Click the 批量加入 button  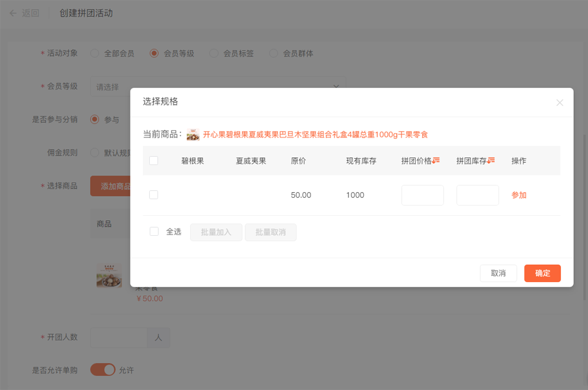[x=216, y=232]
